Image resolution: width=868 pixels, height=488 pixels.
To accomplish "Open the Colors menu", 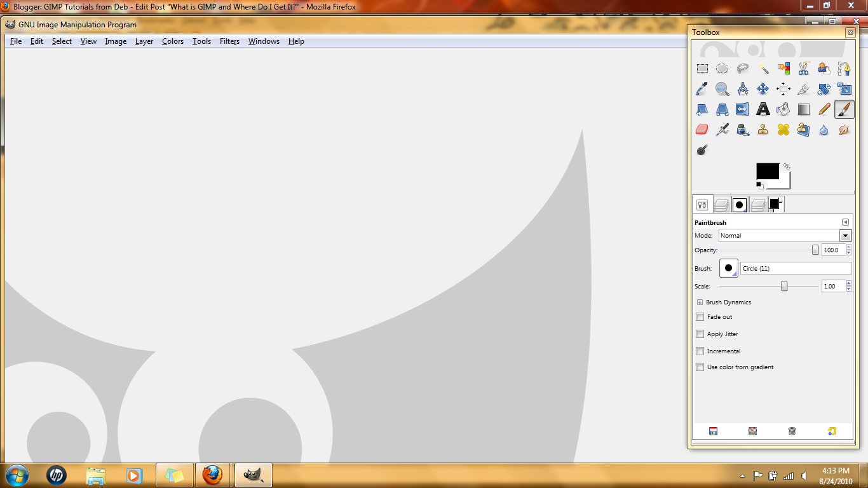I will pyautogui.click(x=173, y=41).
